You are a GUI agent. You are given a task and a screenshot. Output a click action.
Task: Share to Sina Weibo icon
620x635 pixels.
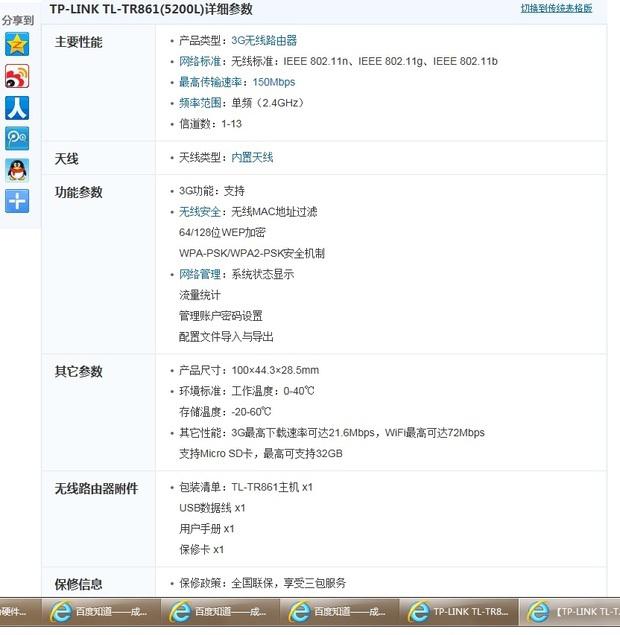[x=17, y=76]
